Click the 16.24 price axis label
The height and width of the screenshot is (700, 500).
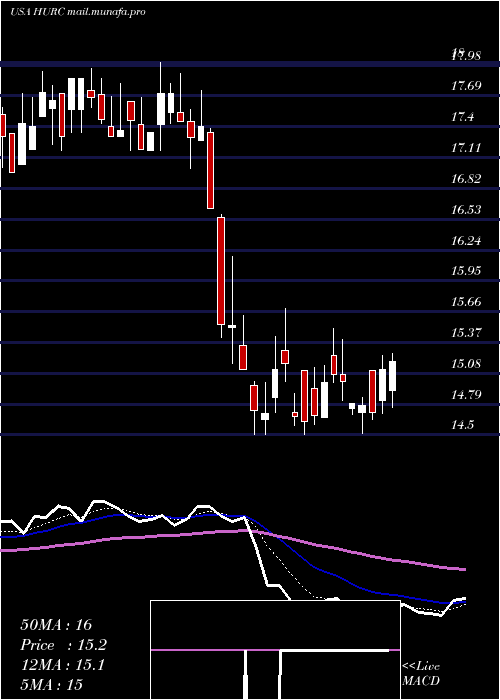tap(466, 241)
